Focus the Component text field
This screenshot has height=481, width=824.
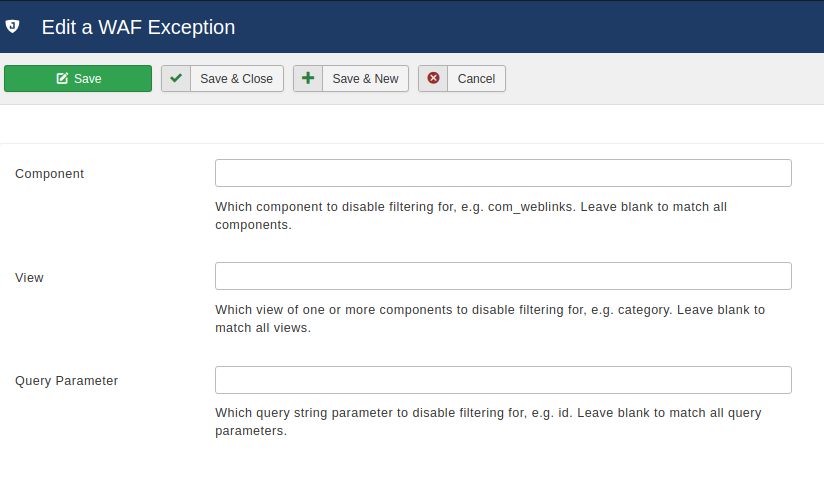(x=503, y=173)
